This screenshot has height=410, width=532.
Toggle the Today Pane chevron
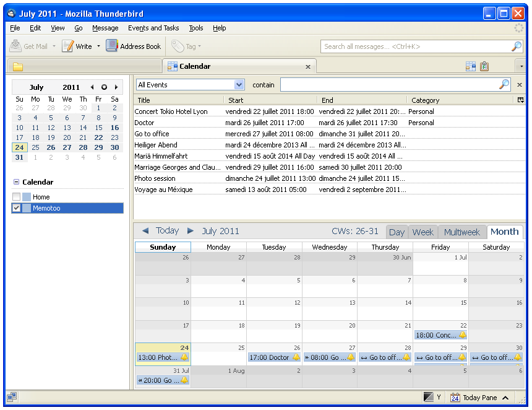tap(505, 398)
